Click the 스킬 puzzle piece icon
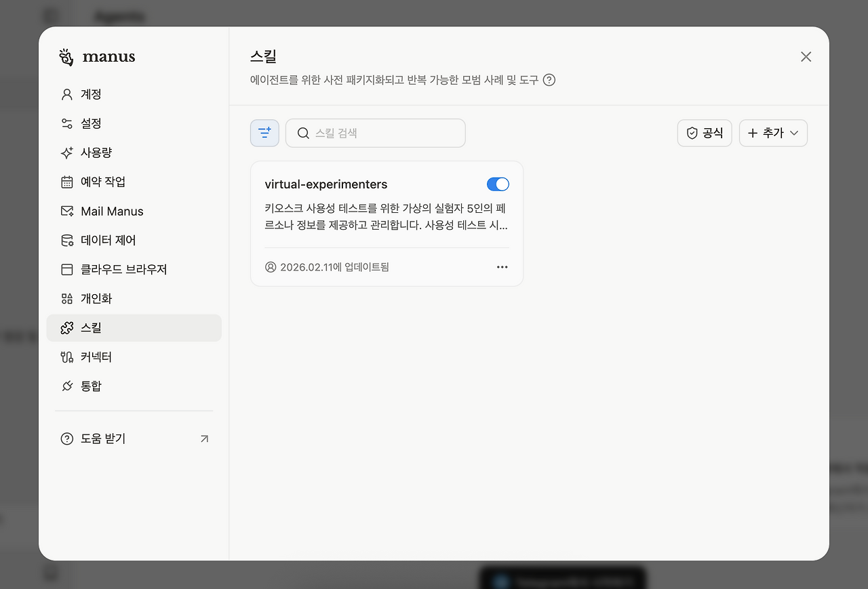 [x=67, y=327]
